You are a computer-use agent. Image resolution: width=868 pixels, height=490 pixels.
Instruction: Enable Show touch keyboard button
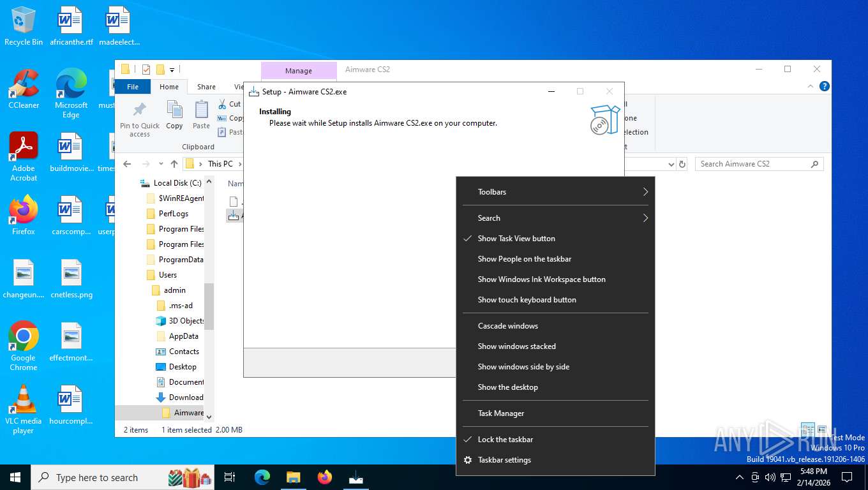[555, 300]
